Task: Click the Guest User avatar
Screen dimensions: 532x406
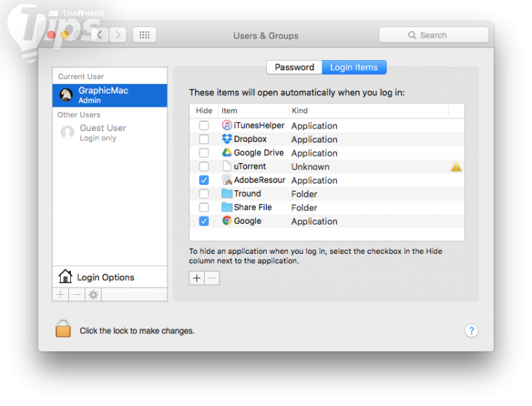Action: tap(67, 132)
